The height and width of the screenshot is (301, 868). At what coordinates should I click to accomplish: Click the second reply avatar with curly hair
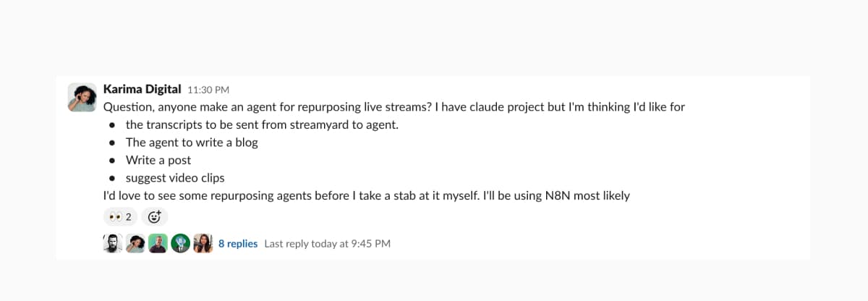pos(135,244)
